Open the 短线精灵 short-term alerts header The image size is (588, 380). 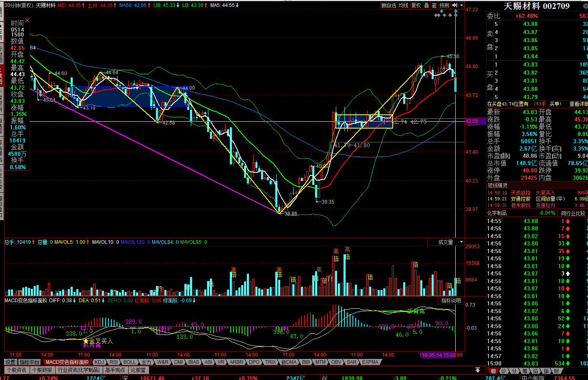tap(497, 186)
